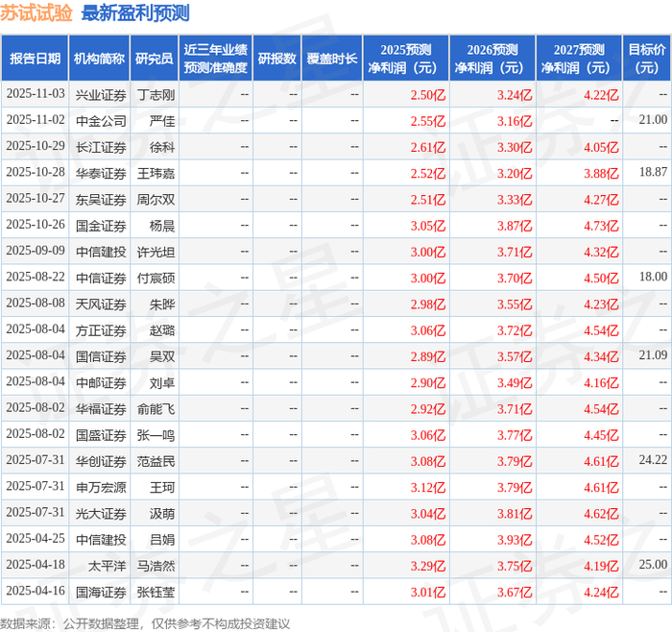The width and height of the screenshot is (672, 632).
Task: Click the 最新盈利预测 heading
Action: [135, 13]
